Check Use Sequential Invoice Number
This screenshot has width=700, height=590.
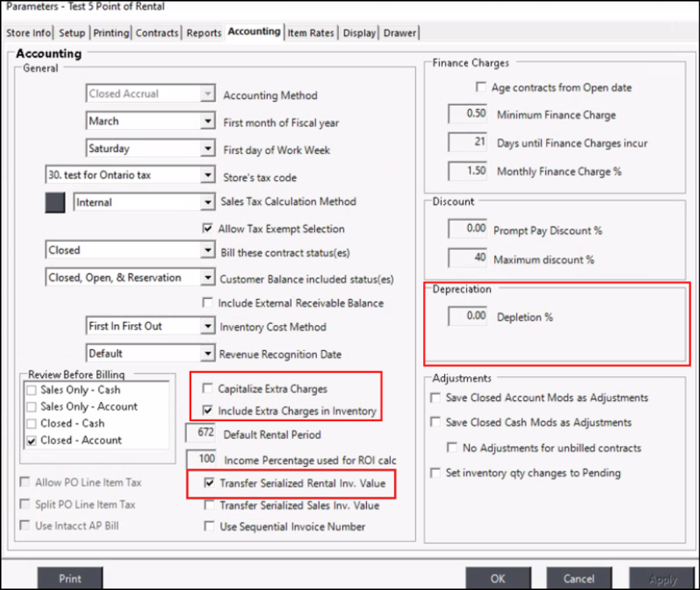pos(209,526)
